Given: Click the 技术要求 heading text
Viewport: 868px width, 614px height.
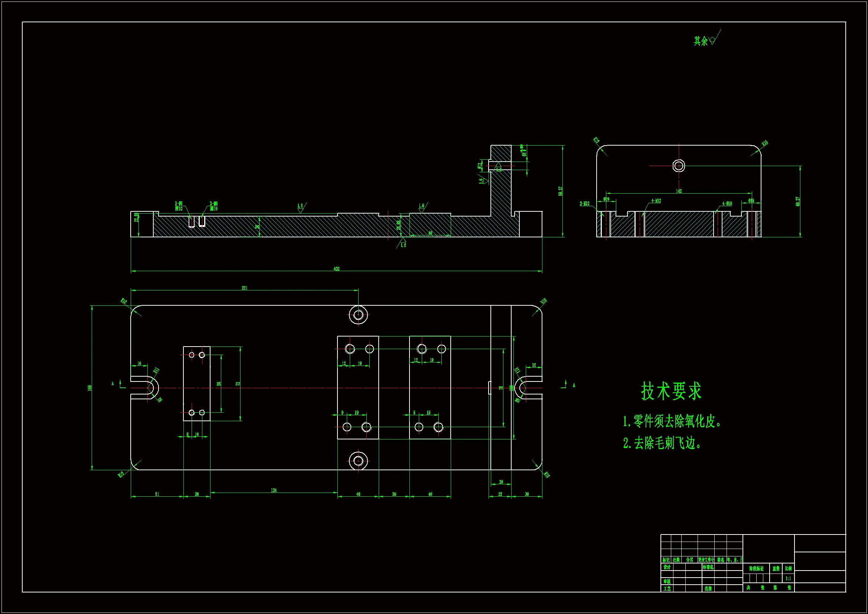Looking at the screenshot, I should 670,391.
